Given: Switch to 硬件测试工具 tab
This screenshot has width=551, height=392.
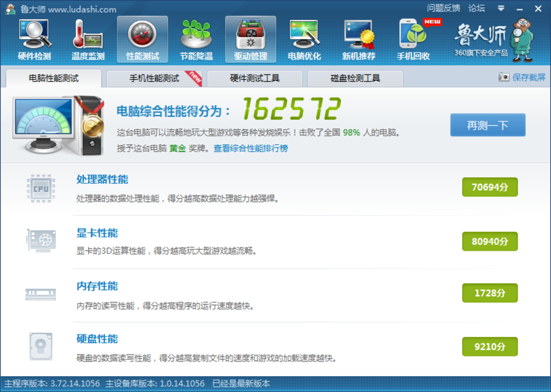Looking at the screenshot, I should [x=255, y=78].
